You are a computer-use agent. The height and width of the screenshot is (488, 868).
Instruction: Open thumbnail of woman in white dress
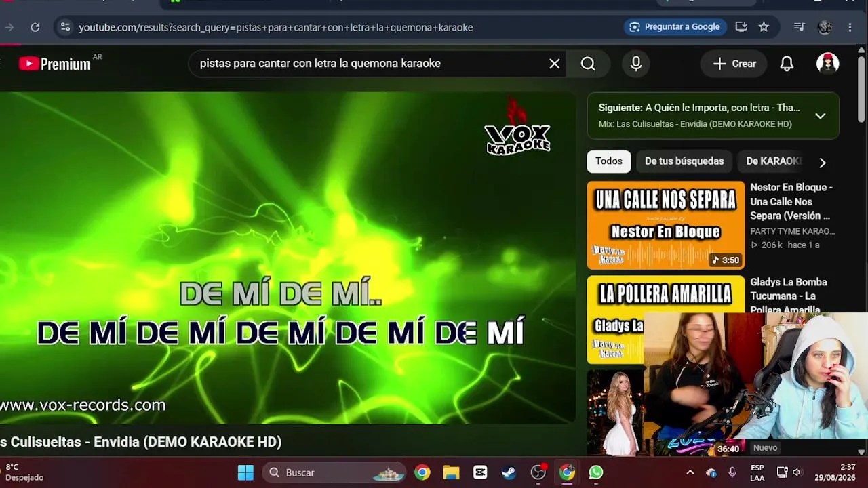click(x=615, y=412)
